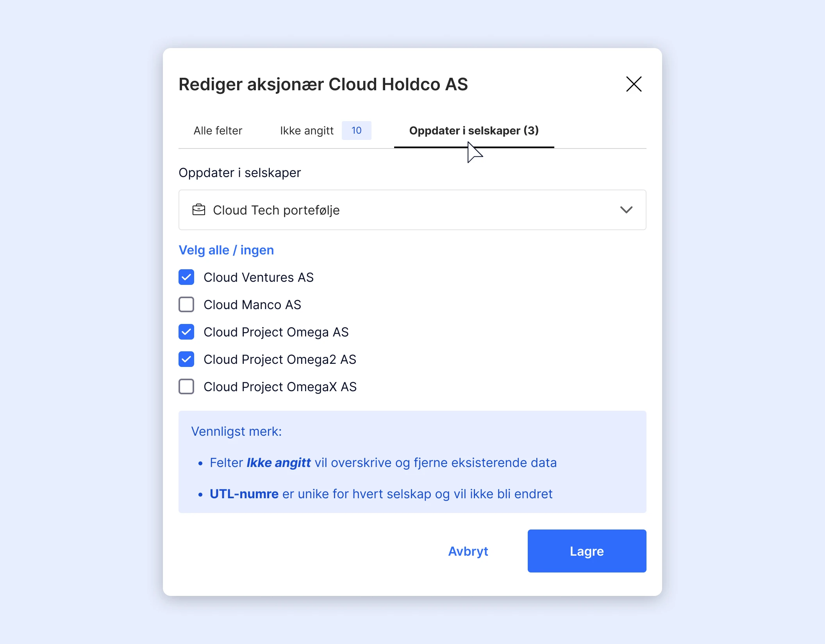Viewport: 825px width, 644px height.
Task: Click the Velg alle / ingen link
Action: 226,250
